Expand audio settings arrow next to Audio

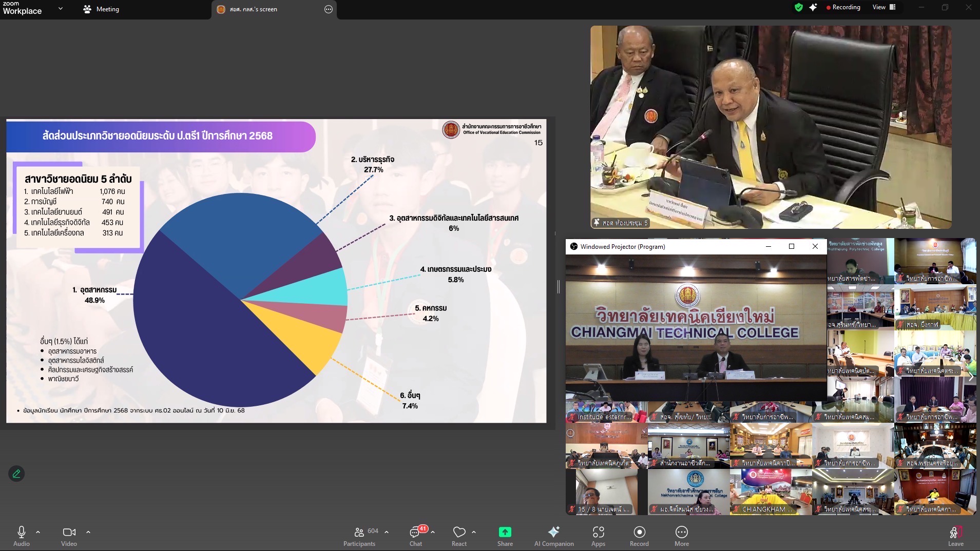(38, 532)
